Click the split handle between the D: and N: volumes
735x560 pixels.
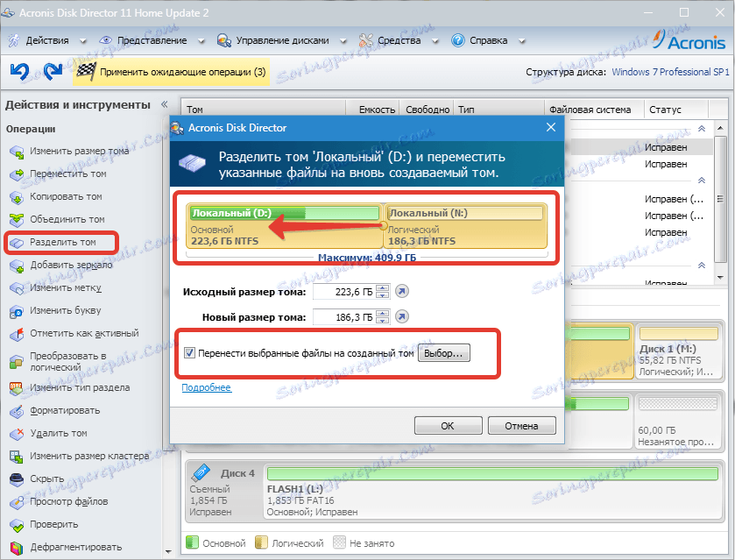tap(383, 226)
